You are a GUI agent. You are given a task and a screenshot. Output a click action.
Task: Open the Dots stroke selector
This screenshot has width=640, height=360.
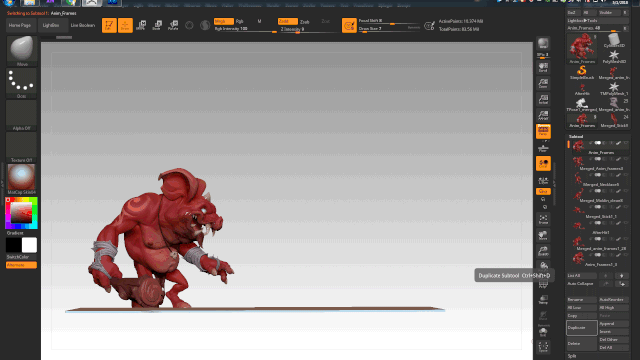tap(22, 83)
